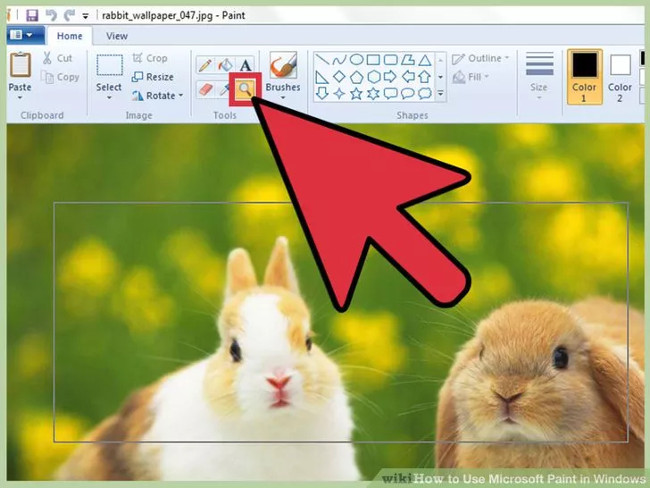Select the Text tool
The height and width of the screenshot is (488, 650).
(245, 65)
